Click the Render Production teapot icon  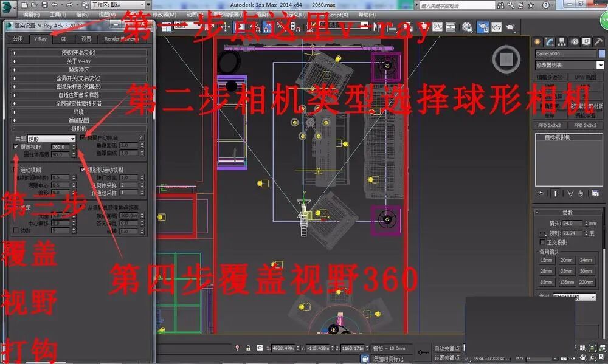point(510,27)
